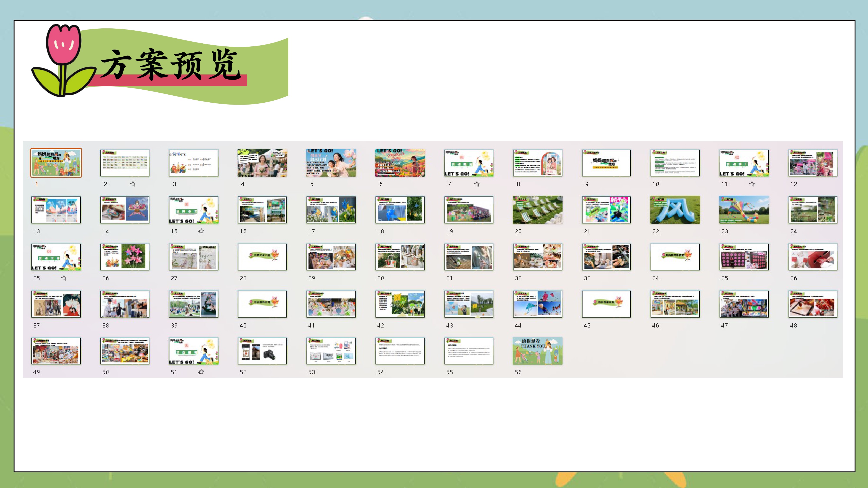Select the slide 16 thumbnail
Screen dimensions: 868x488
262,210
